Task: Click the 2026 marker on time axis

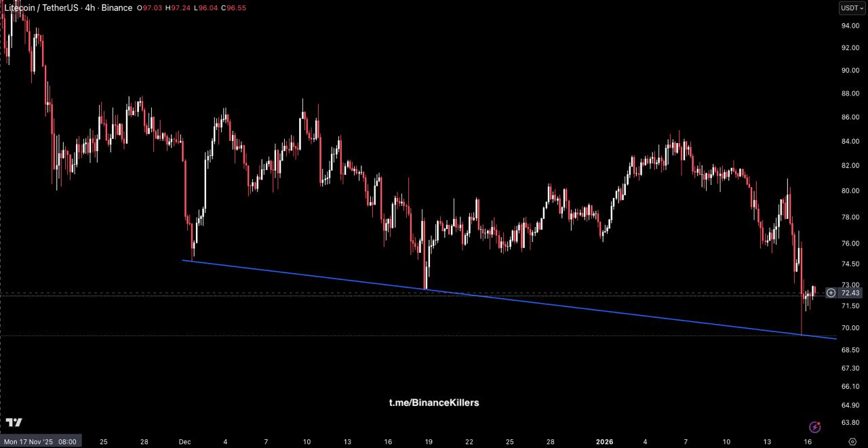Action: 604,441
